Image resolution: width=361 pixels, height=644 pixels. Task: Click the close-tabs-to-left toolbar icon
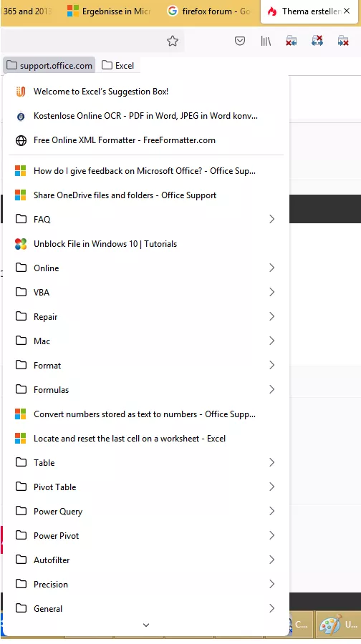tap(291, 41)
